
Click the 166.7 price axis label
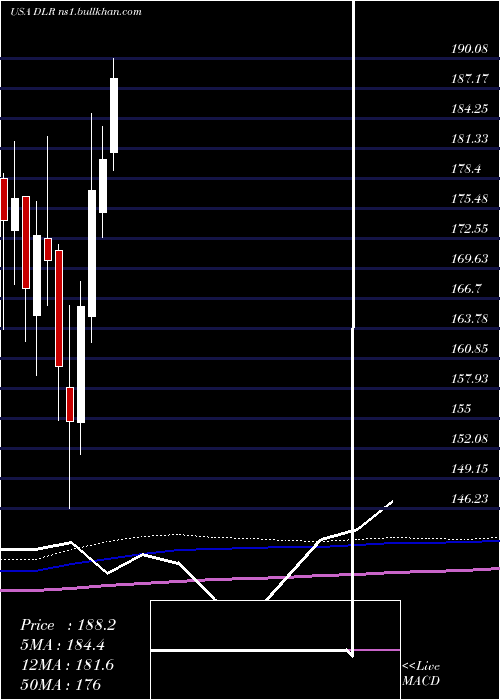tap(466, 289)
